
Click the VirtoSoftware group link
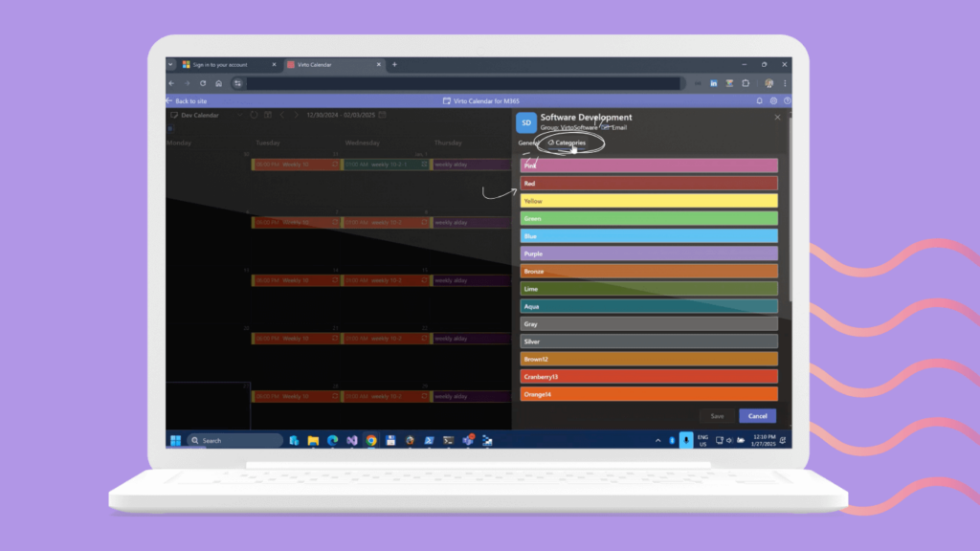[x=578, y=127]
